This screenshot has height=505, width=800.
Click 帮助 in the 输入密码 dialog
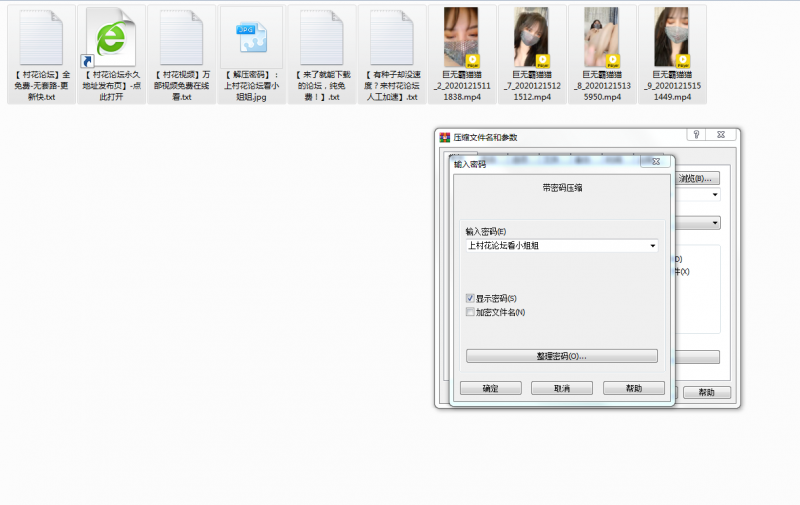click(x=634, y=388)
